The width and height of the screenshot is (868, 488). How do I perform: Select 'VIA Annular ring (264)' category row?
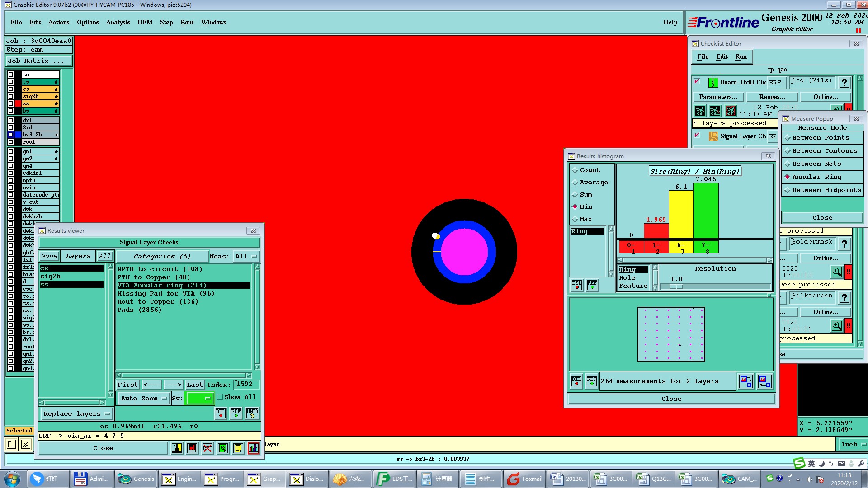(183, 286)
